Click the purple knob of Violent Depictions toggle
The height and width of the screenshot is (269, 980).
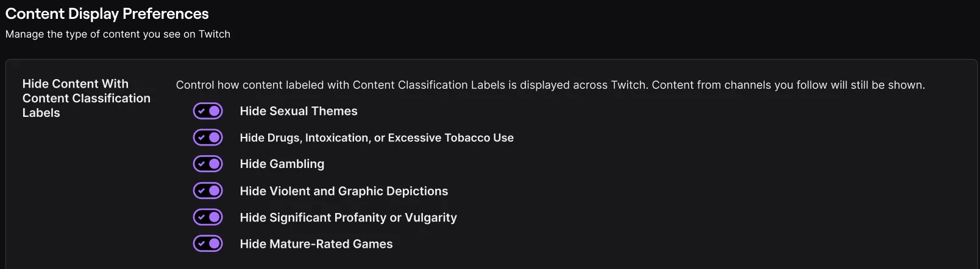coord(215,190)
